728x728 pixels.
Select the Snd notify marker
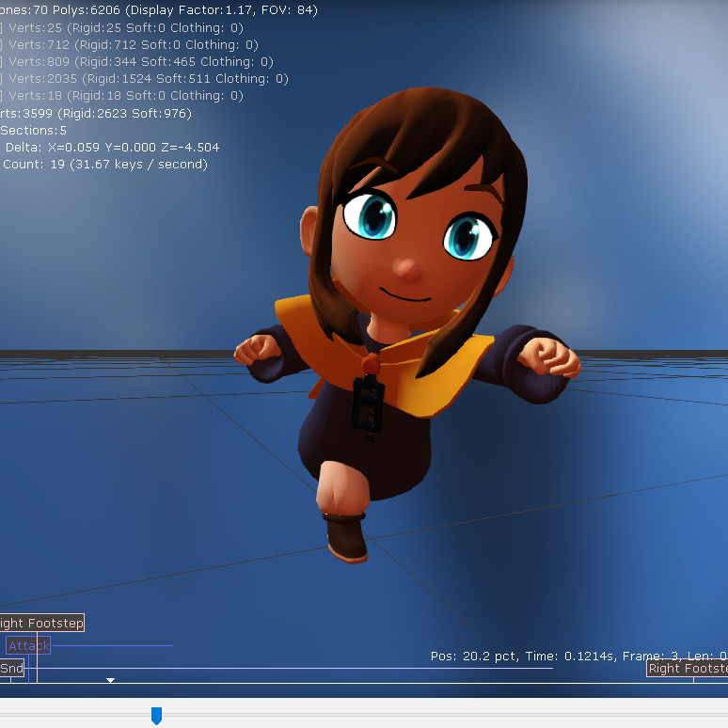11,668
